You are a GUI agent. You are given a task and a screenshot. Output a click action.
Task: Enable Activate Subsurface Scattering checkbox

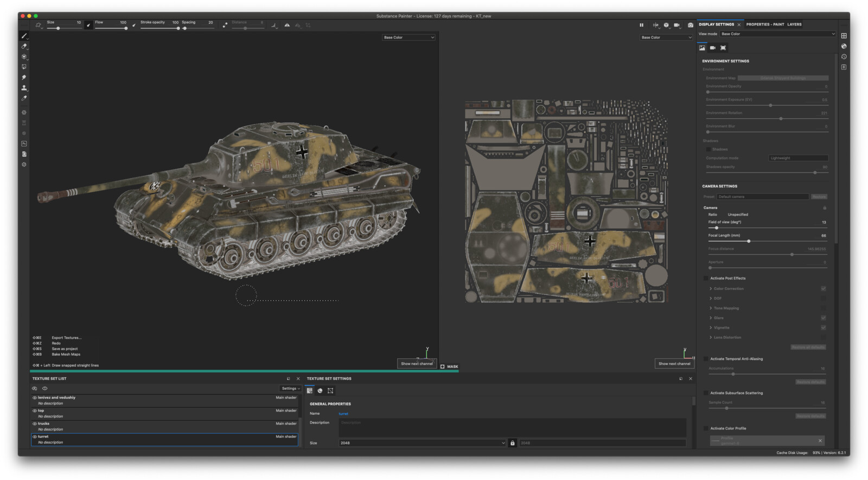pyautogui.click(x=706, y=393)
